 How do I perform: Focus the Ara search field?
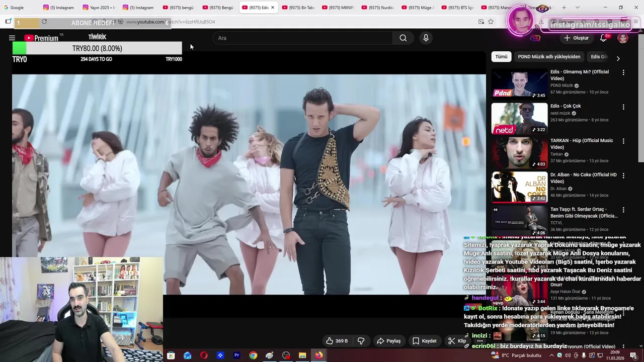click(x=302, y=38)
